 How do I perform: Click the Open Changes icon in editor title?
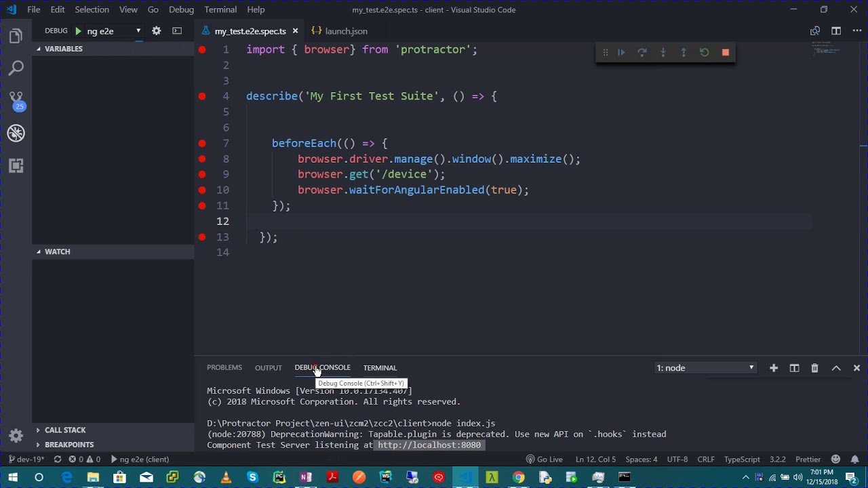[x=815, y=31]
